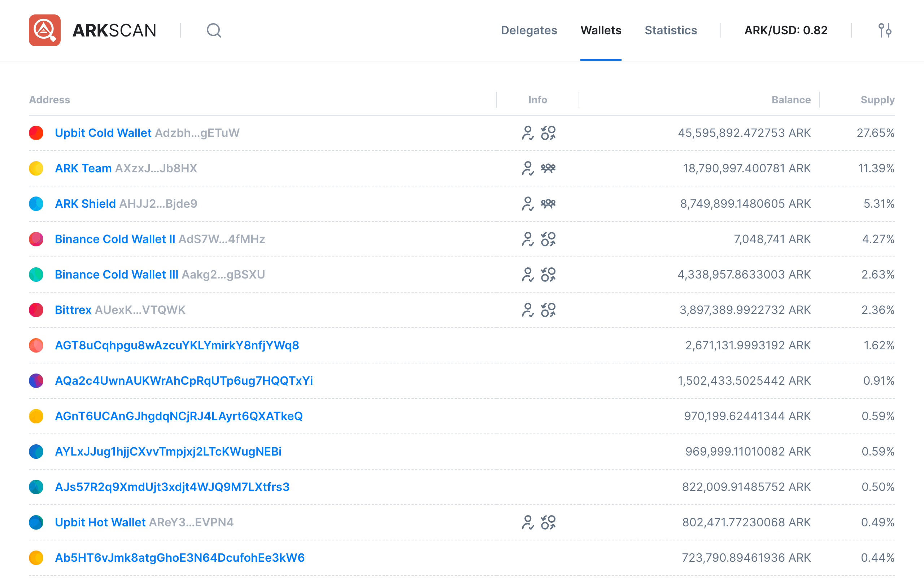Click the 27.65% supply value

pyautogui.click(x=876, y=133)
